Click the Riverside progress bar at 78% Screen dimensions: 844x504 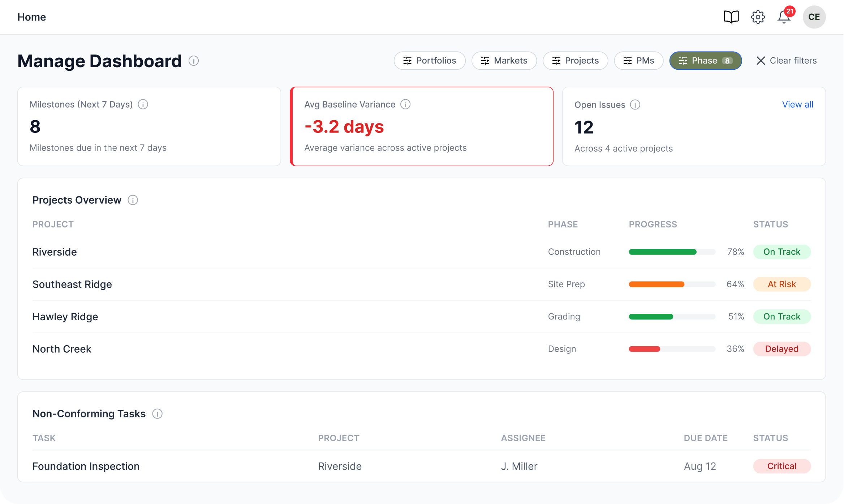click(672, 252)
